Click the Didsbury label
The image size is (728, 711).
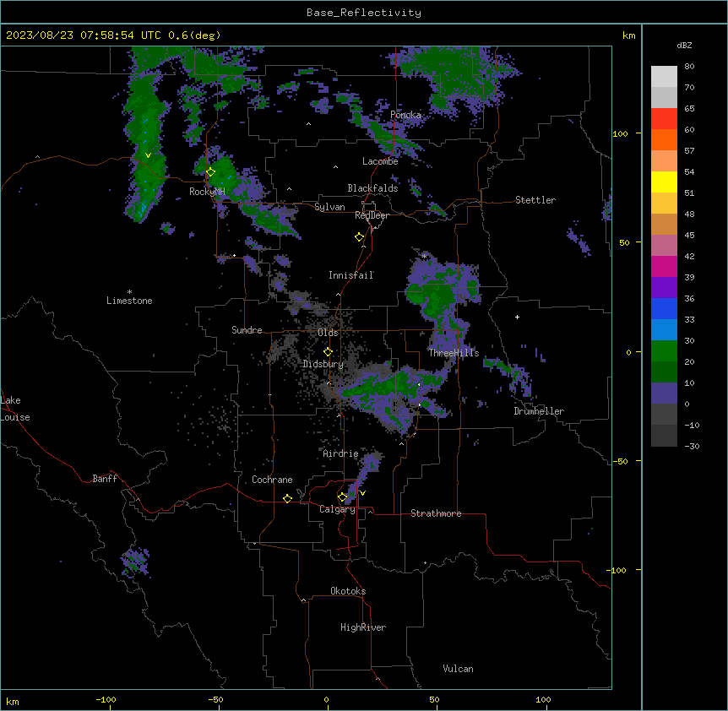(323, 364)
